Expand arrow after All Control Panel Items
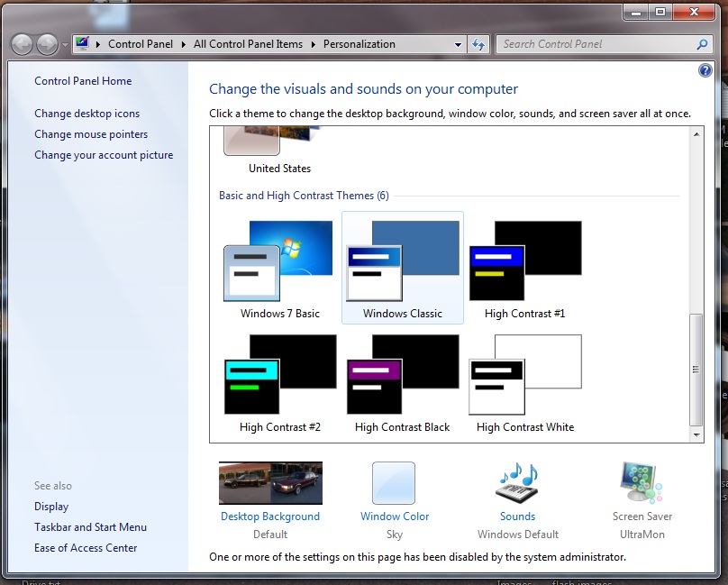The image size is (728, 585). pyautogui.click(x=314, y=44)
